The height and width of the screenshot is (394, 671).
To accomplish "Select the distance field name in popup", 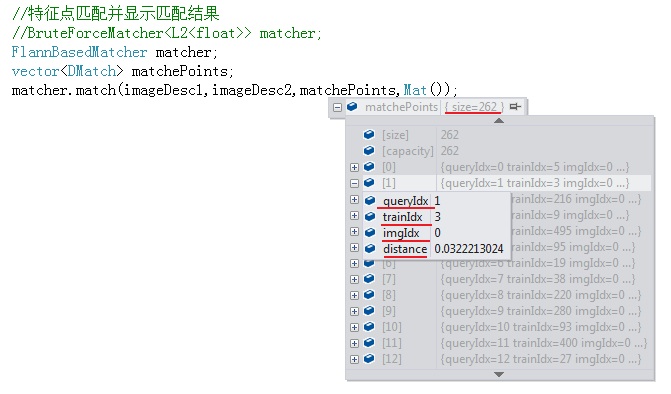I will [x=405, y=249].
